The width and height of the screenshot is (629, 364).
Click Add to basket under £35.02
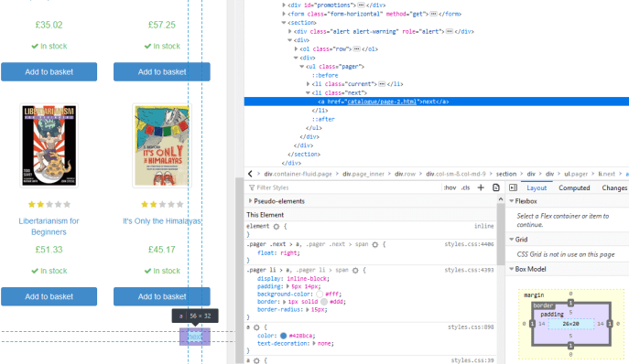click(x=49, y=71)
